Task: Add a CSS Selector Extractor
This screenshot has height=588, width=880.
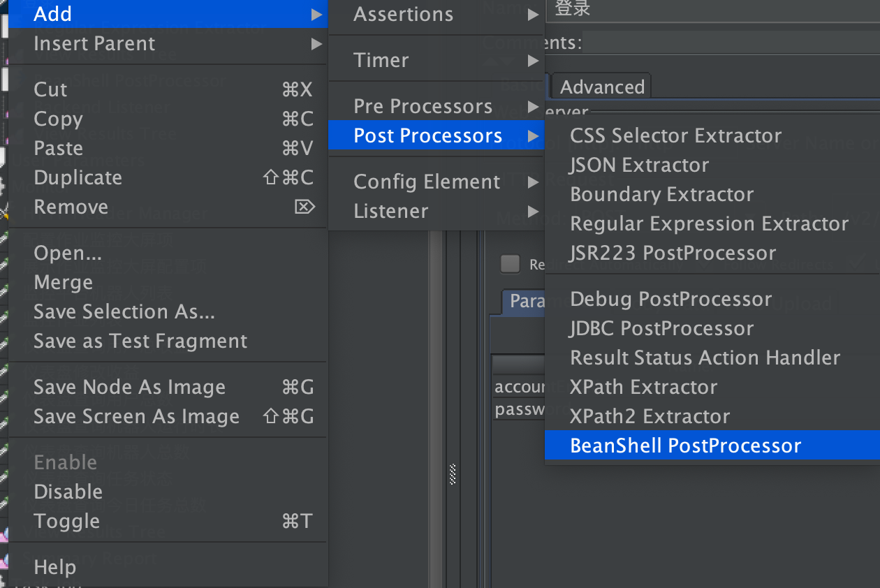Action: click(712, 135)
